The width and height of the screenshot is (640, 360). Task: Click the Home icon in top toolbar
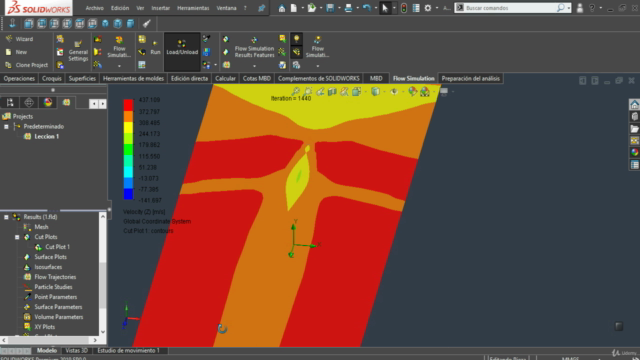(282, 8)
